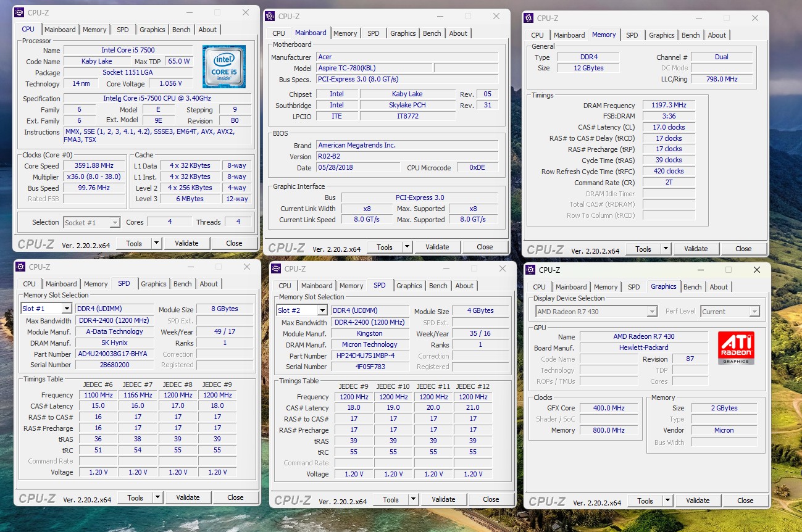Screen dimensions: 802x532
Task: Click the serial number "4F05F783"
Action: tap(370, 367)
